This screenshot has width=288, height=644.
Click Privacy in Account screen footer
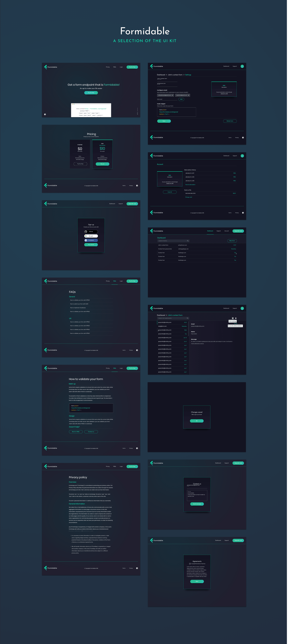[x=237, y=213]
